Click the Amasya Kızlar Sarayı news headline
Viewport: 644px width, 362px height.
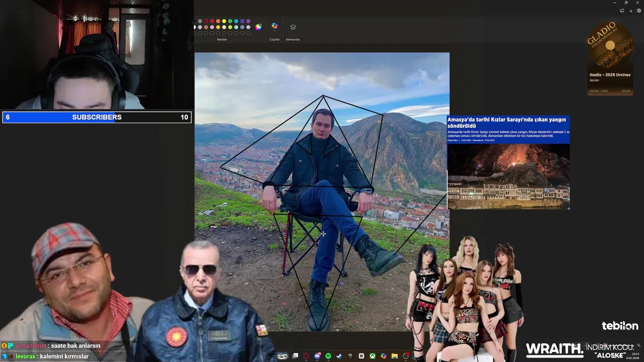(507, 123)
